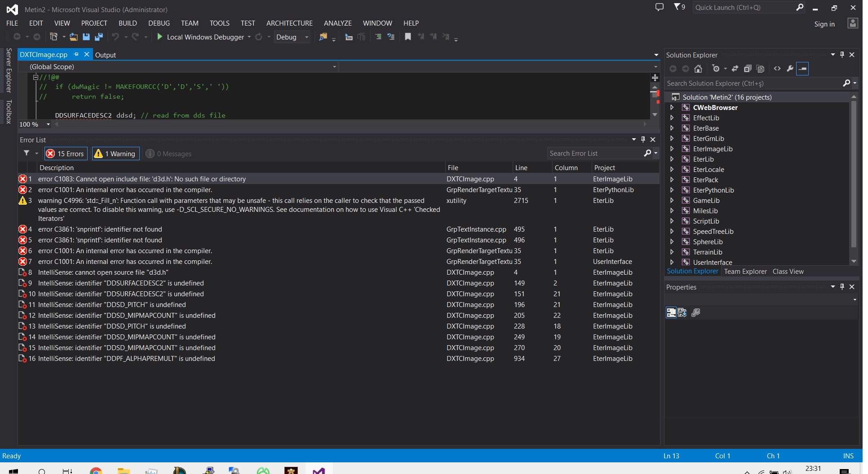Click the Property Pages icon in Properties

[x=696, y=312]
